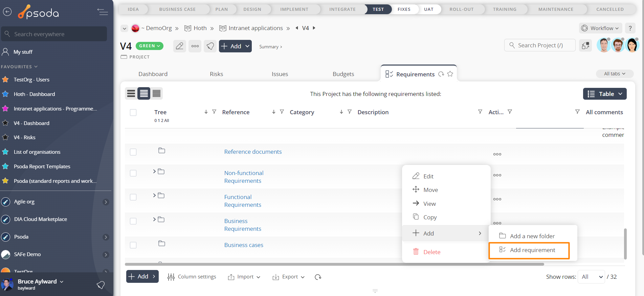Collapse the sidebar using the menu lines icon
Screen dimensions: 644x296
click(103, 12)
